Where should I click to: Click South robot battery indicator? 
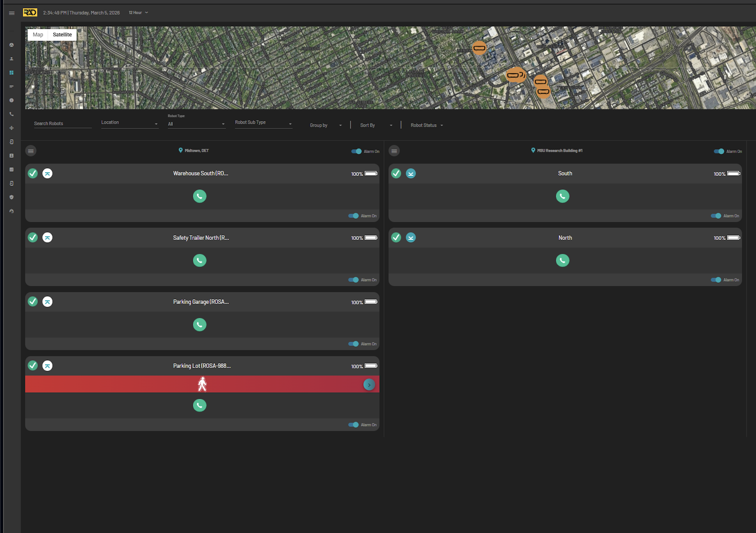tap(727, 174)
